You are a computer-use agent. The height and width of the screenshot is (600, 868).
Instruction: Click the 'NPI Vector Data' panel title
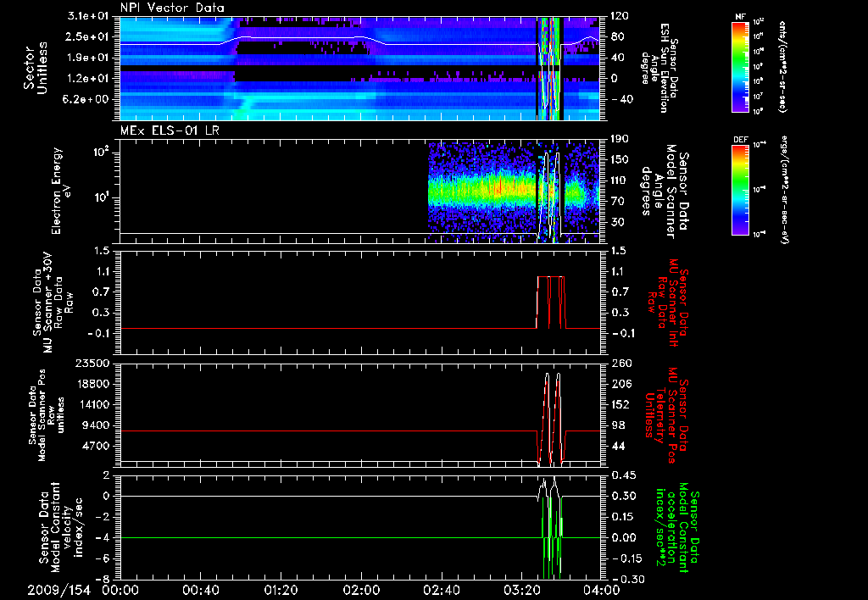tap(173, 8)
